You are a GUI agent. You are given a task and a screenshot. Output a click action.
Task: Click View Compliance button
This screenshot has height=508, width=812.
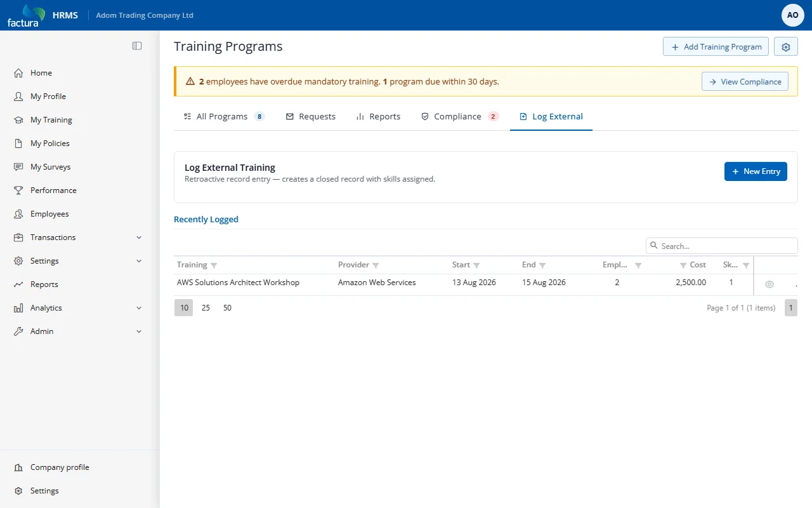(745, 82)
